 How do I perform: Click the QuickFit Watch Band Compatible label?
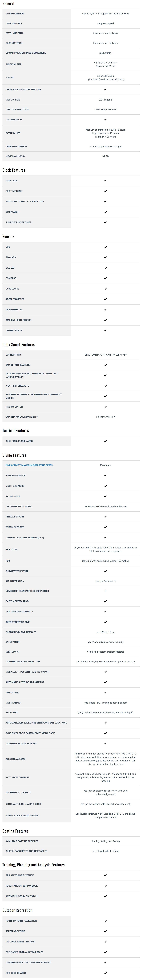point(25,53)
